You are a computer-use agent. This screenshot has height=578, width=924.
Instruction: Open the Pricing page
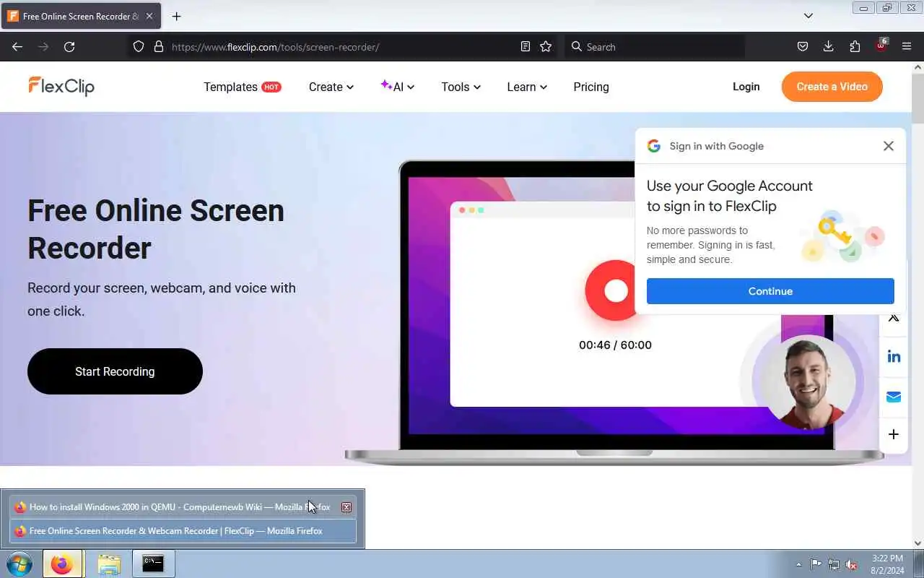(x=591, y=87)
